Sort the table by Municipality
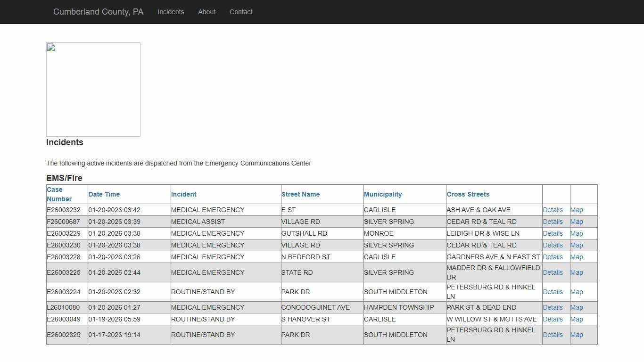The image size is (644, 362). coord(383,194)
